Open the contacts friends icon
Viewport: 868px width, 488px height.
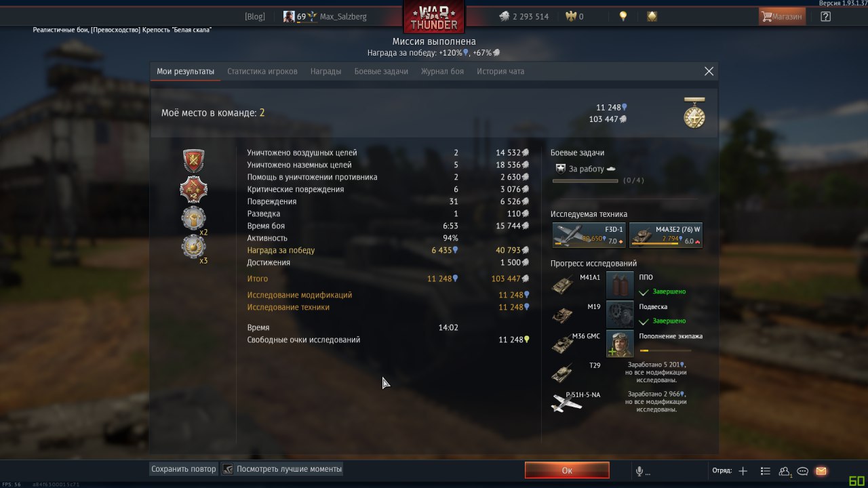tap(785, 470)
